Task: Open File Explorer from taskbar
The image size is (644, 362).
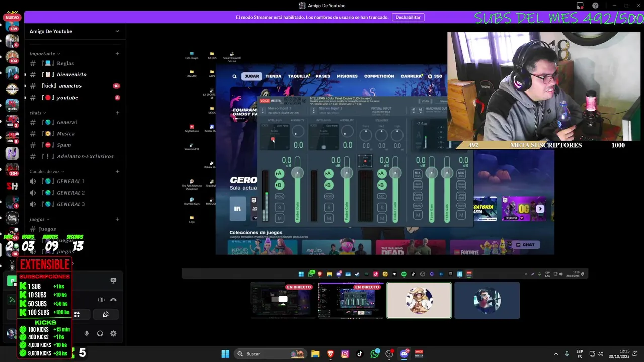Action: pyautogui.click(x=315, y=354)
